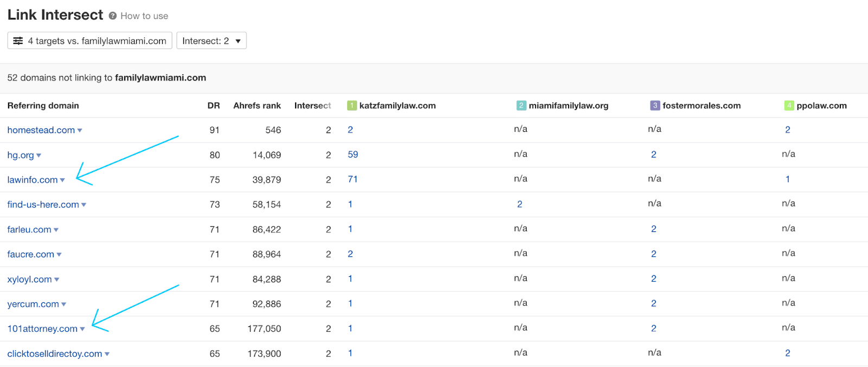Viewport: 868px width, 367px height.
Task: Open the xyloyl.com referring domain
Action: point(30,280)
